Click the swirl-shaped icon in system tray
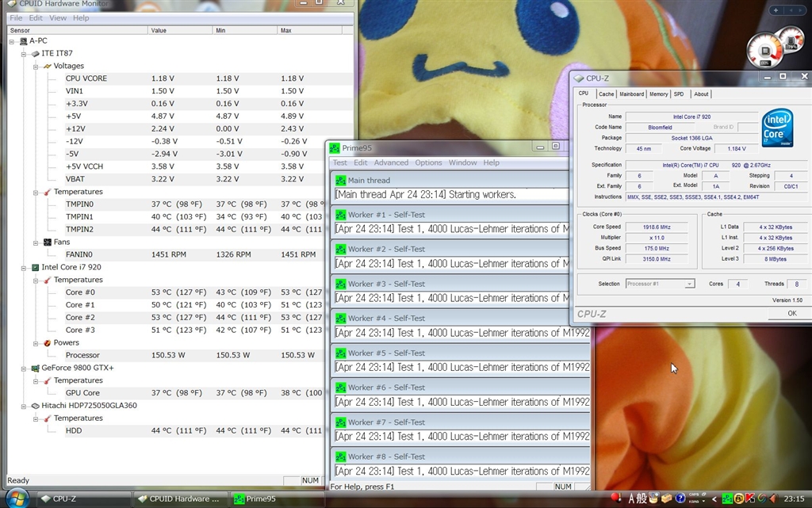This screenshot has height=508, width=812. coord(762,498)
